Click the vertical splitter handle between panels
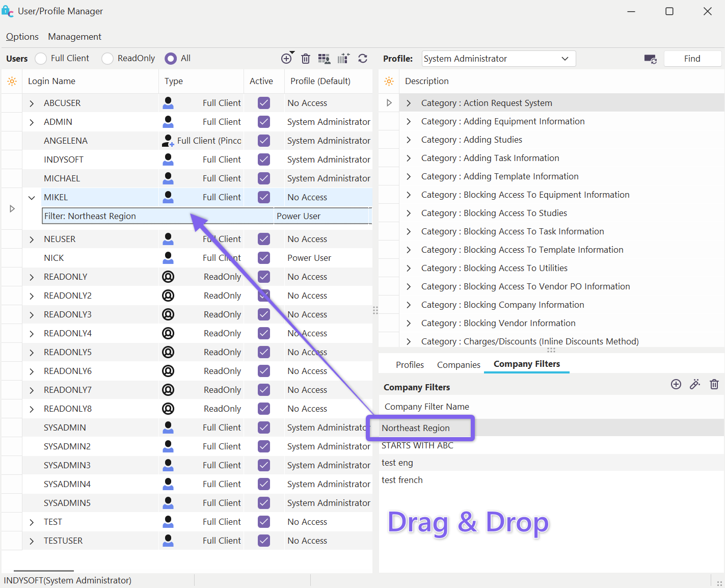Image resolution: width=725 pixels, height=588 pixels. [x=375, y=310]
